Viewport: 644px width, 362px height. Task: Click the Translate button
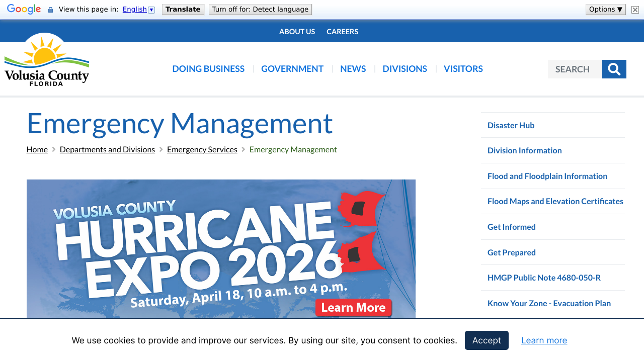tap(183, 9)
